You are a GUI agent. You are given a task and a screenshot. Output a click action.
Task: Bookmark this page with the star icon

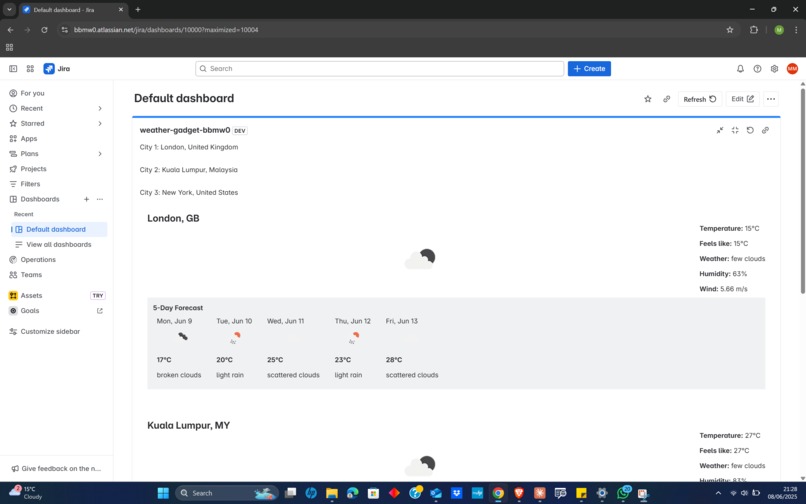729,30
